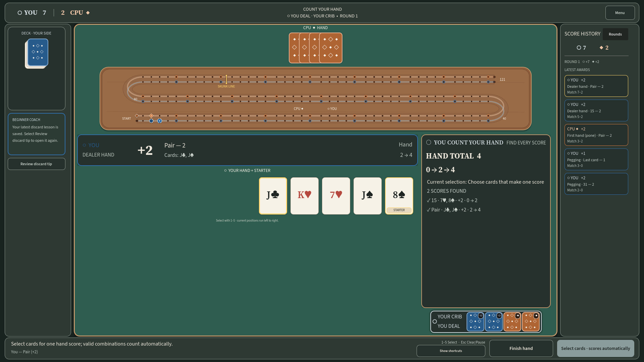Screen dimensions: 644x362
Task: Select the King of hearts card
Action: click(304, 196)
